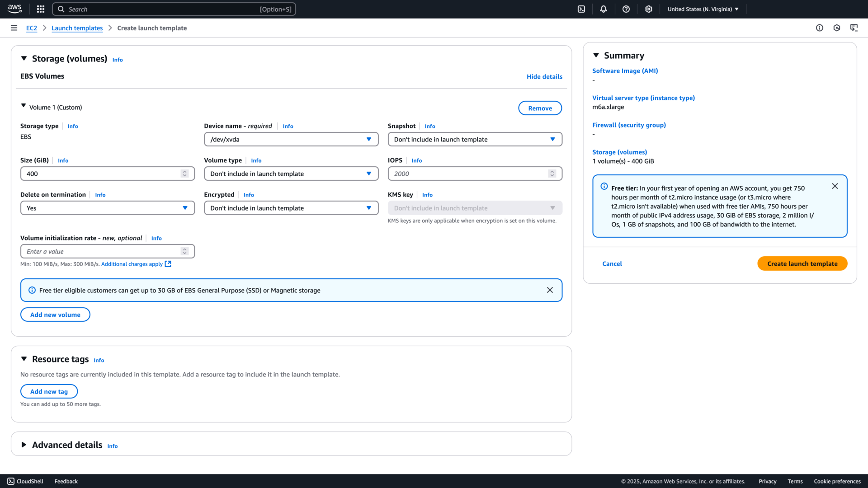Image resolution: width=868 pixels, height=488 pixels.
Task: Open the Snapshot dropdown
Action: [475, 139]
